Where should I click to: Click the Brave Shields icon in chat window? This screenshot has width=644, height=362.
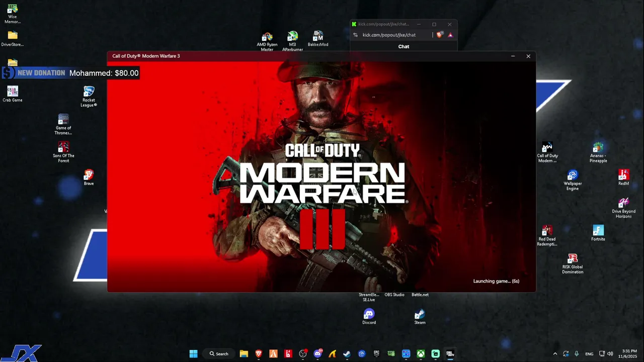point(440,35)
